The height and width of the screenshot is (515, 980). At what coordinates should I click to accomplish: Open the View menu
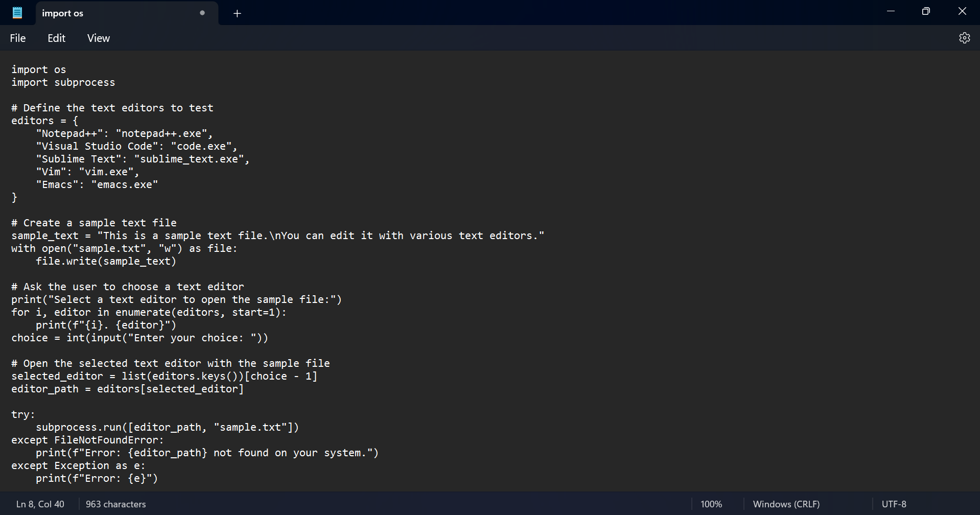click(98, 38)
